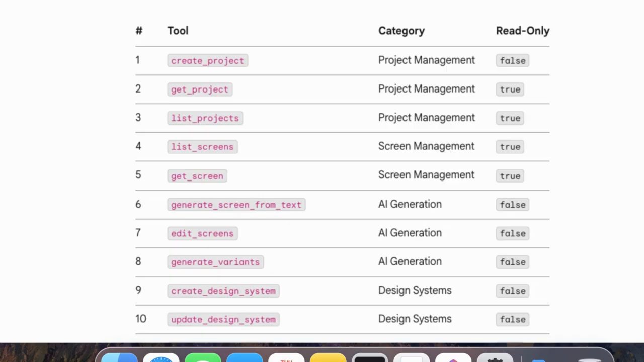
Task: Launch Safari from the dock
Action: (x=161, y=357)
